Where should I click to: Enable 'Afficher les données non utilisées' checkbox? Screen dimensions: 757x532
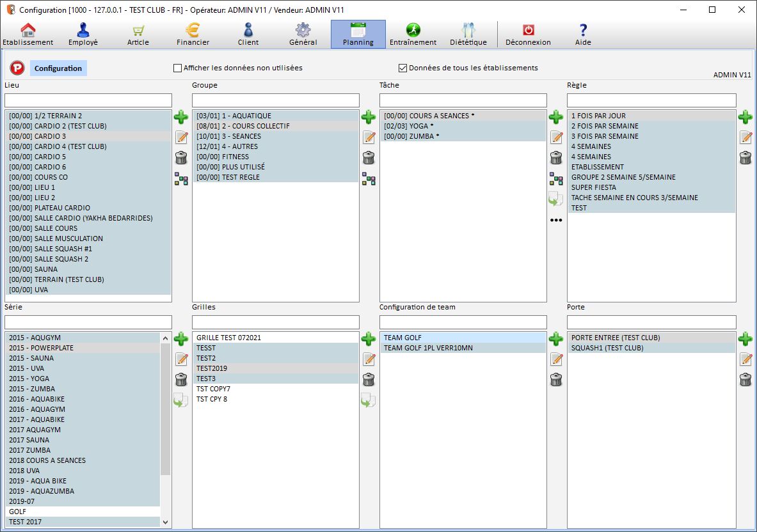(x=178, y=68)
